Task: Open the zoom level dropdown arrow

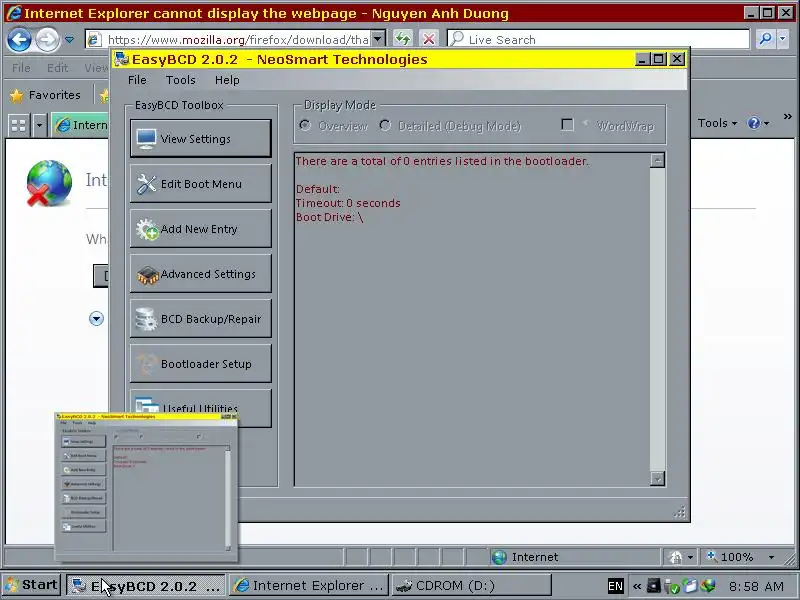Action: [771, 557]
